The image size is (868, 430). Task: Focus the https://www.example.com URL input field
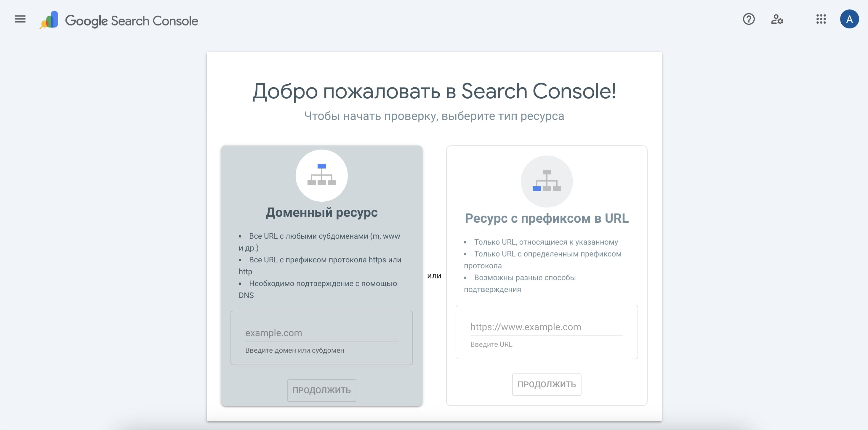coord(547,327)
